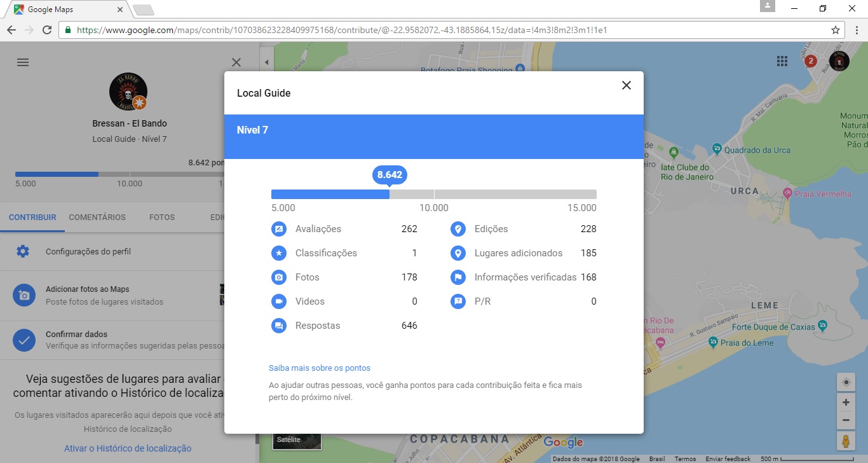Click the Classificações star icon

tap(278, 253)
